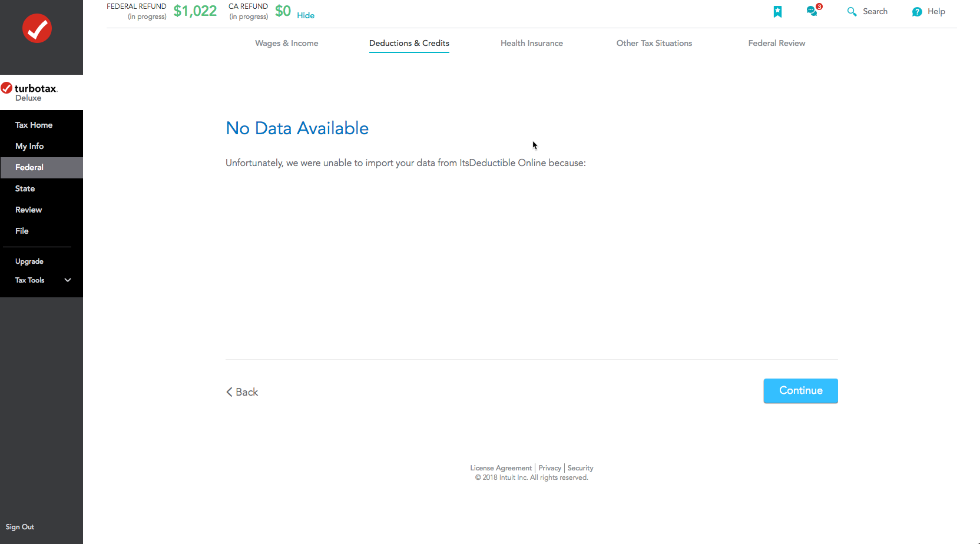Go Back to the previous page
This screenshot has width=980, height=544.
click(242, 392)
